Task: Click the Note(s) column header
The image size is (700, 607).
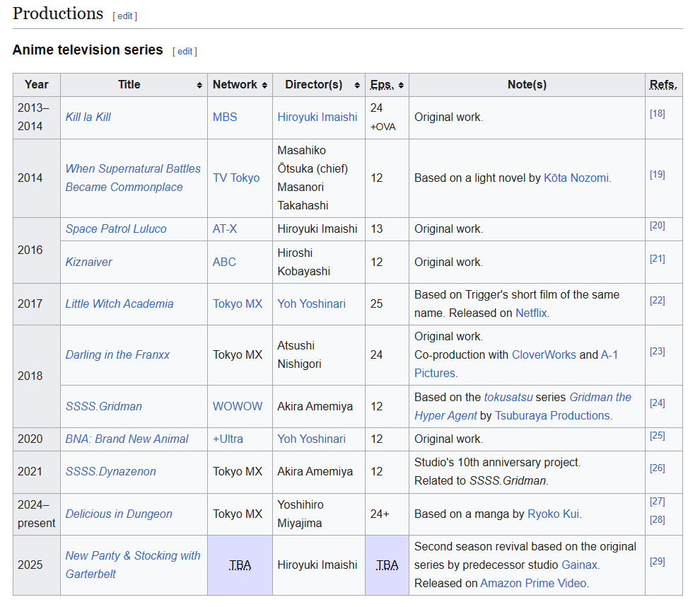Action: tap(527, 85)
